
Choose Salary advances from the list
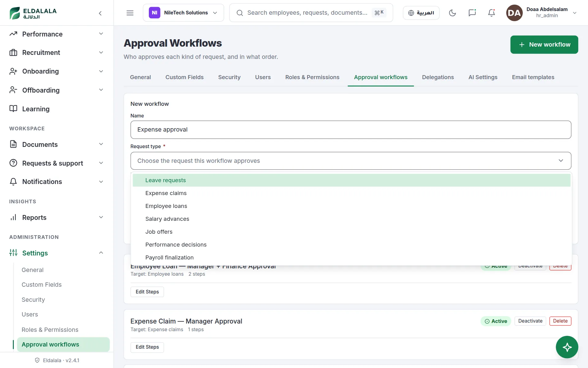coord(351,219)
